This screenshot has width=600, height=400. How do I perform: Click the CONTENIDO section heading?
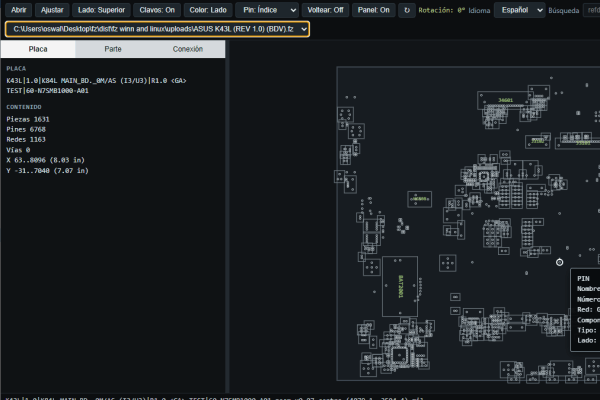tap(24, 107)
